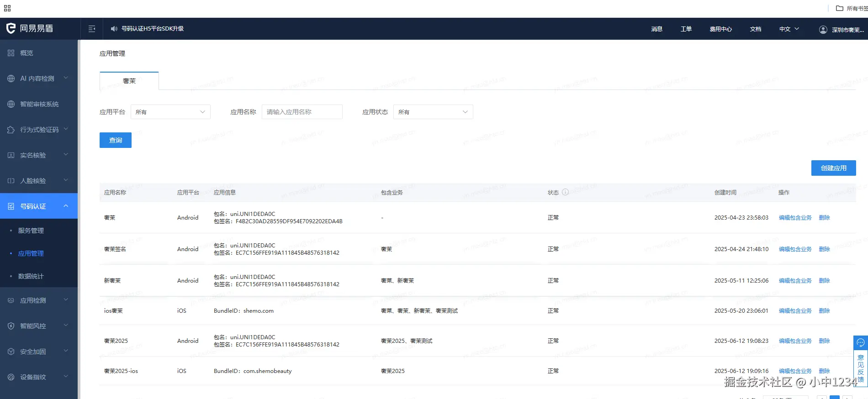868x399 pixels.
Task: Select the 奢茉 tab
Action: [129, 81]
